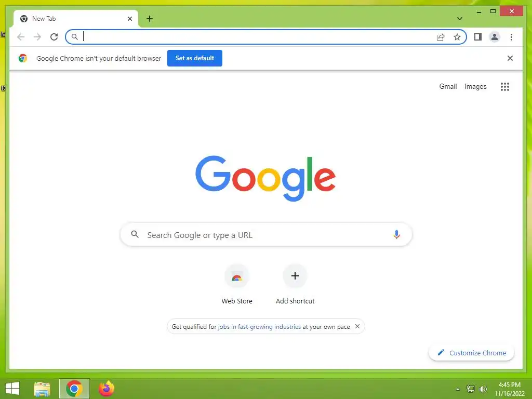This screenshot has width=532, height=399.
Task: Go forward using the forward arrow
Action: coord(37,37)
